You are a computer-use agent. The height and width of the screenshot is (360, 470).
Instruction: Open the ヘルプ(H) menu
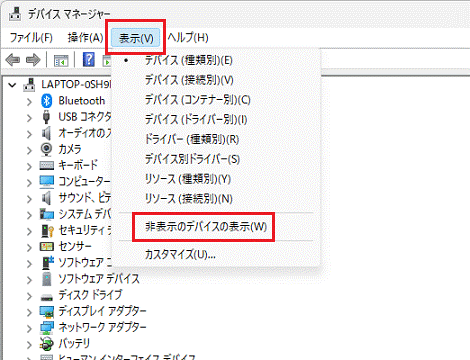(x=188, y=37)
